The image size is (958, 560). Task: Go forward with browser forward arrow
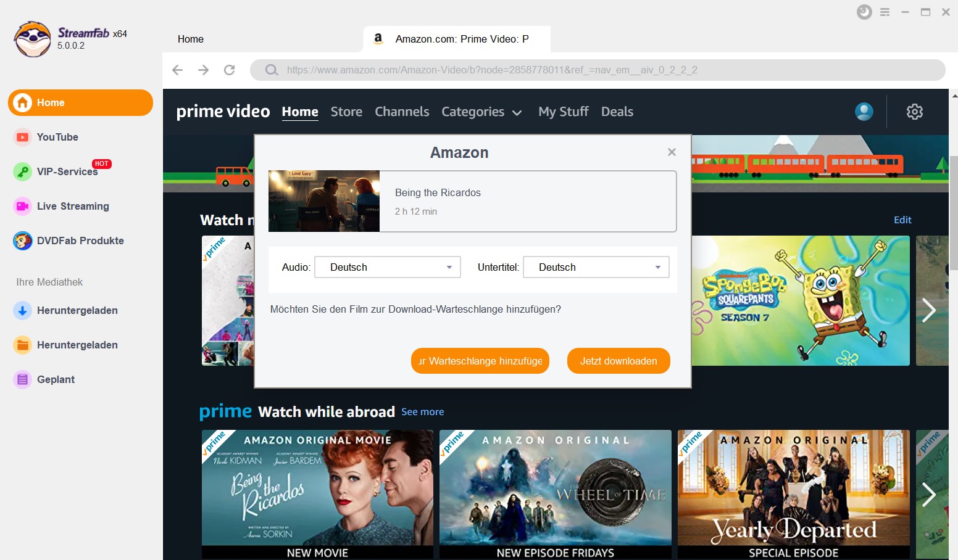click(x=203, y=70)
